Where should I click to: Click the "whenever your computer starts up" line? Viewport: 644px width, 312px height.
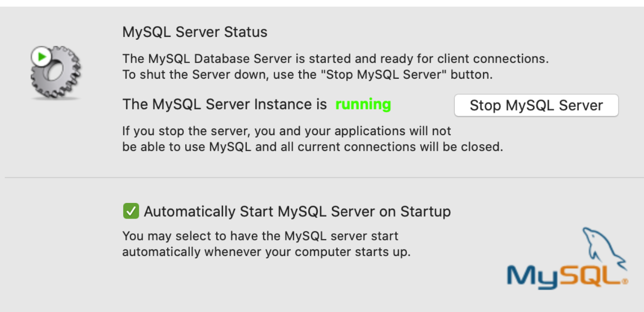pyautogui.click(x=266, y=251)
